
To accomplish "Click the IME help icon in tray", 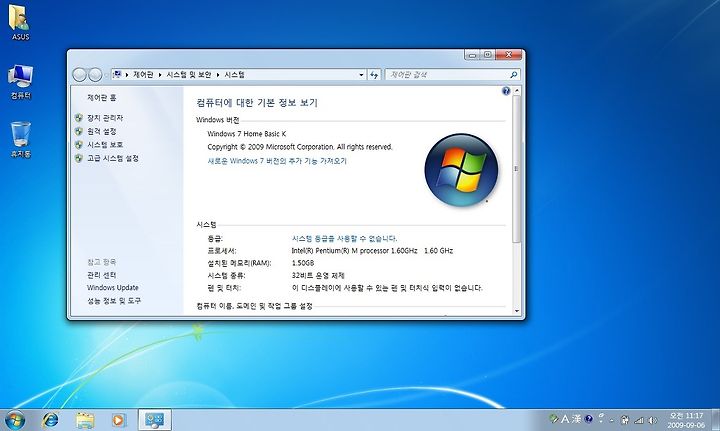I will pyautogui.click(x=588, y=419).
